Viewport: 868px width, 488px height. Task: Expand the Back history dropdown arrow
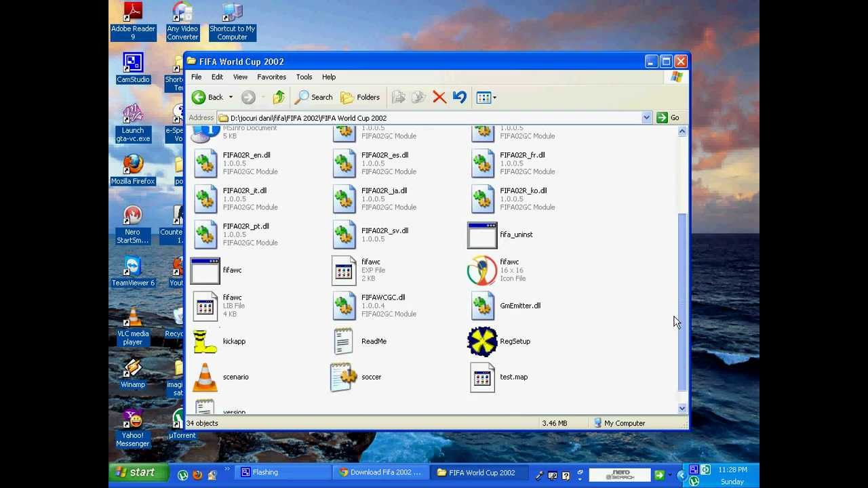pyautogui.click(x=231, y=98)
